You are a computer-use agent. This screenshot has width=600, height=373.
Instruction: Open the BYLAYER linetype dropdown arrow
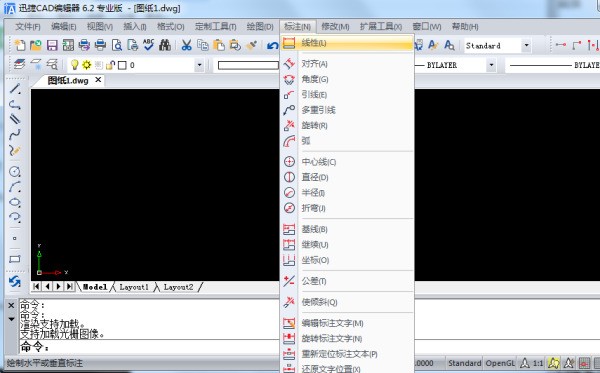click(491, 65)
